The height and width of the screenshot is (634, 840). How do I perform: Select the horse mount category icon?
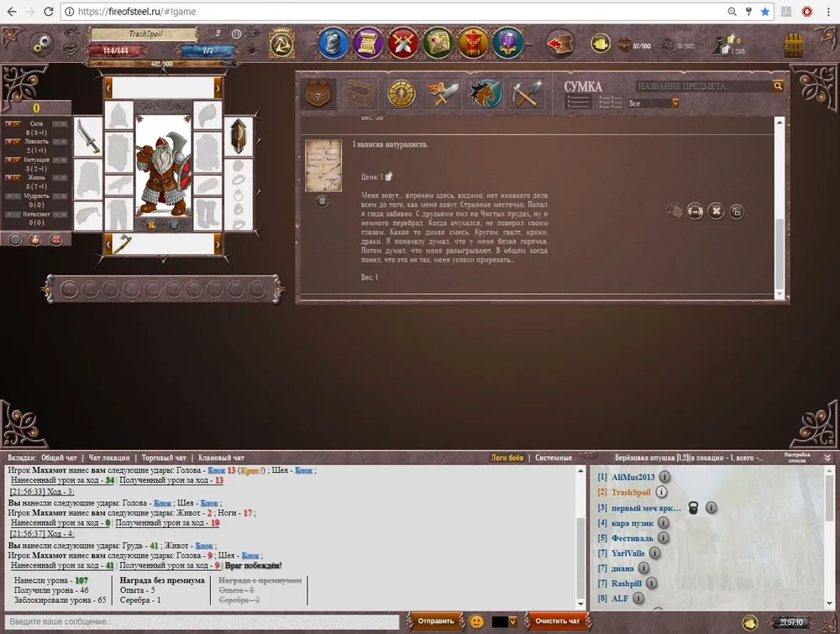click(485, 93)
